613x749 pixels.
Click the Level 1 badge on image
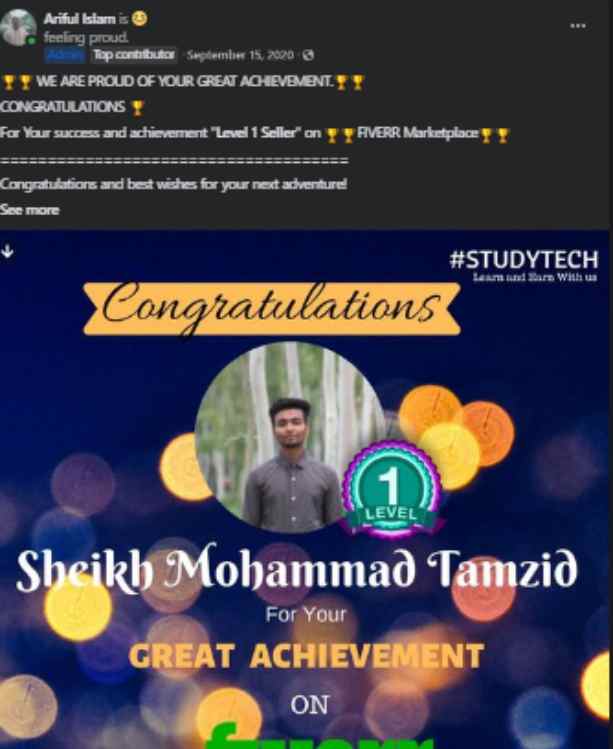pos(391,489)
